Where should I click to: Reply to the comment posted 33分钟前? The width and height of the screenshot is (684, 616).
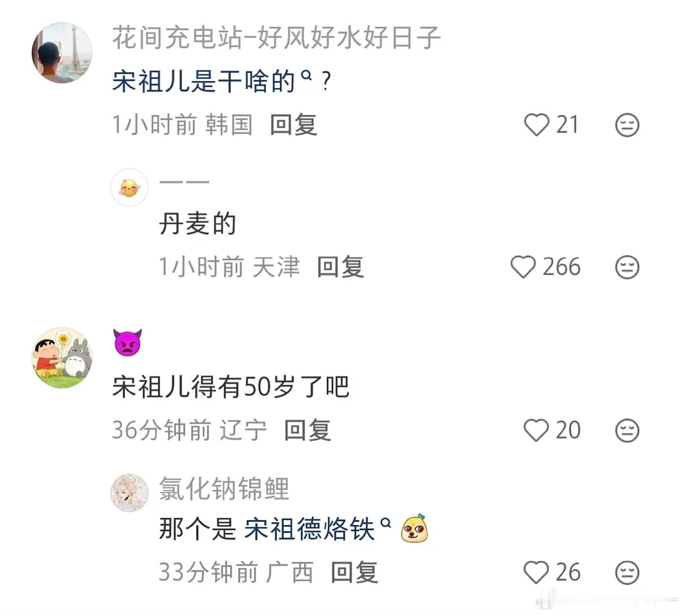click(354, 572)
